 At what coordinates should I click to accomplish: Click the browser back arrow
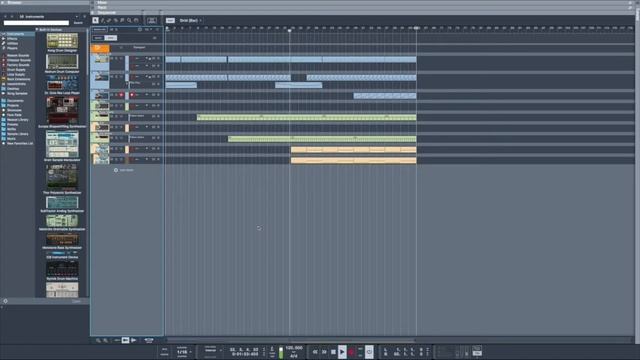[5, 16]
